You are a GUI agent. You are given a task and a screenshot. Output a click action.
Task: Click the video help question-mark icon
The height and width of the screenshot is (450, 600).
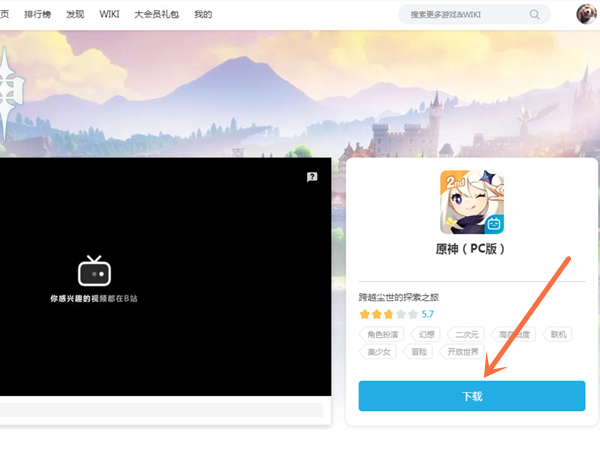312,177
